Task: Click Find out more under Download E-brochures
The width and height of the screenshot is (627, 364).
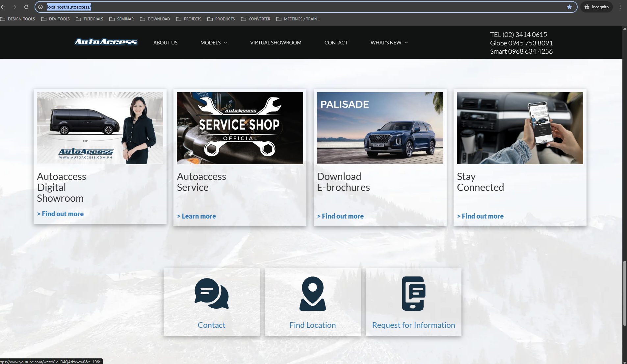Action: pos(340,216)
